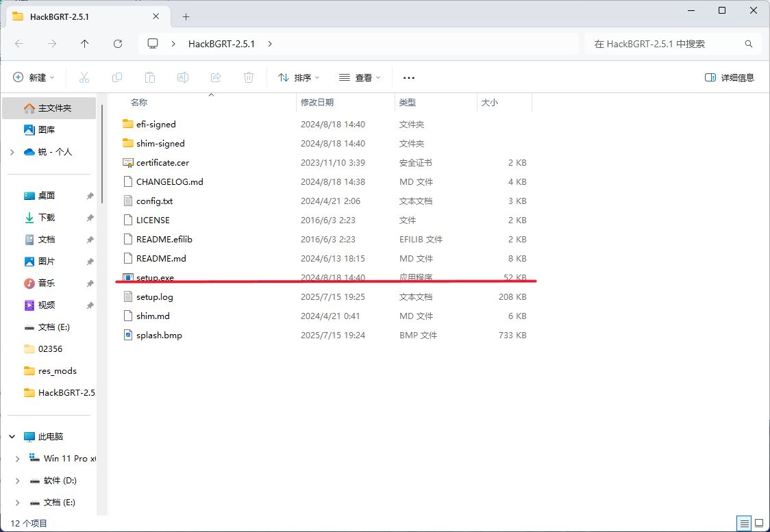Select the shim-signed folder icon
The height and width of the screenshot is (532, 770).
coord(127,143)
